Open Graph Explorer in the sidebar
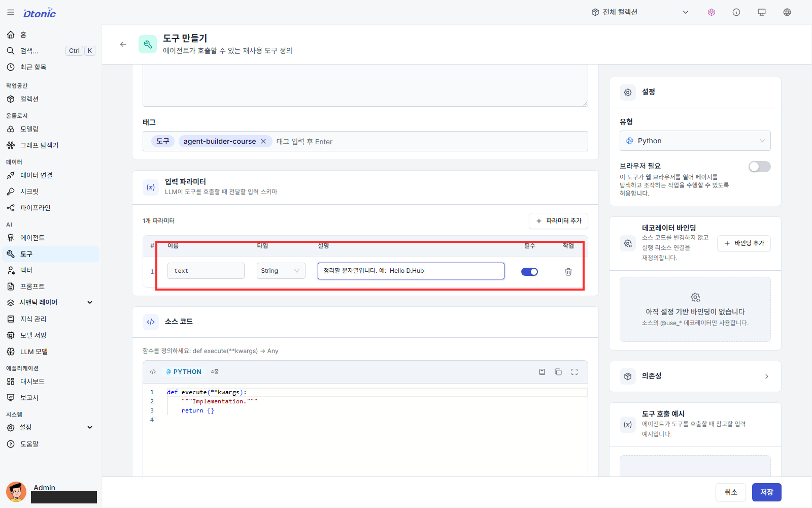812x508 pixels. point(50,145)
